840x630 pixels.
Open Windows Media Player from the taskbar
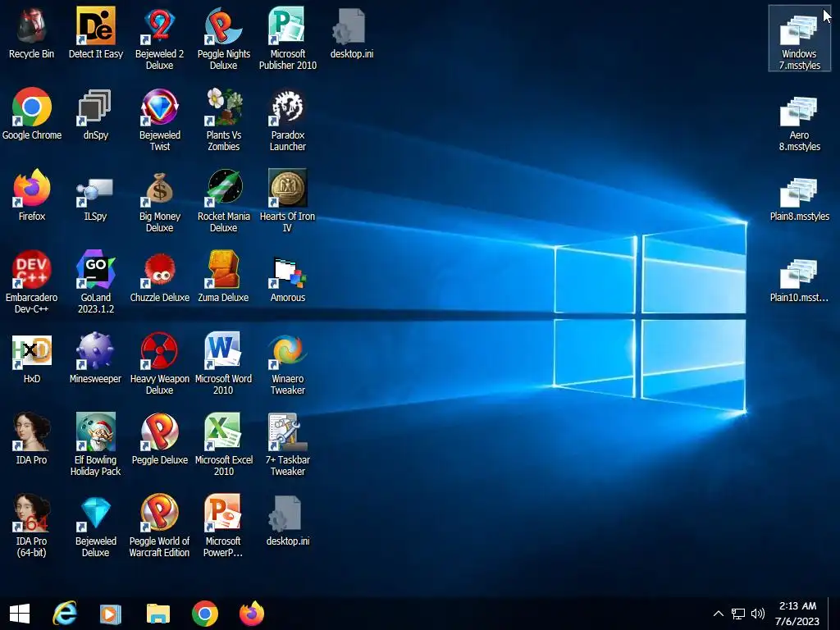111,614
